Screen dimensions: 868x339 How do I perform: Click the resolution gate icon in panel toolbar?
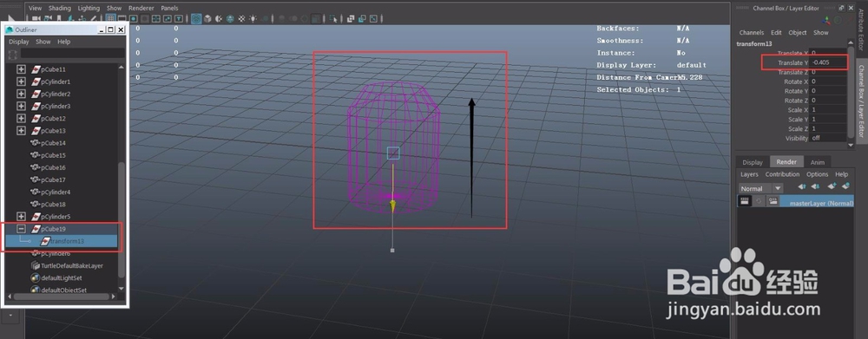tap(134, 19)
